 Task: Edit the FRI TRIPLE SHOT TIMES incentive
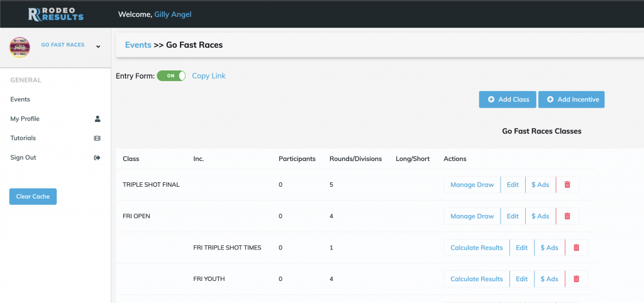pos(521,248)
